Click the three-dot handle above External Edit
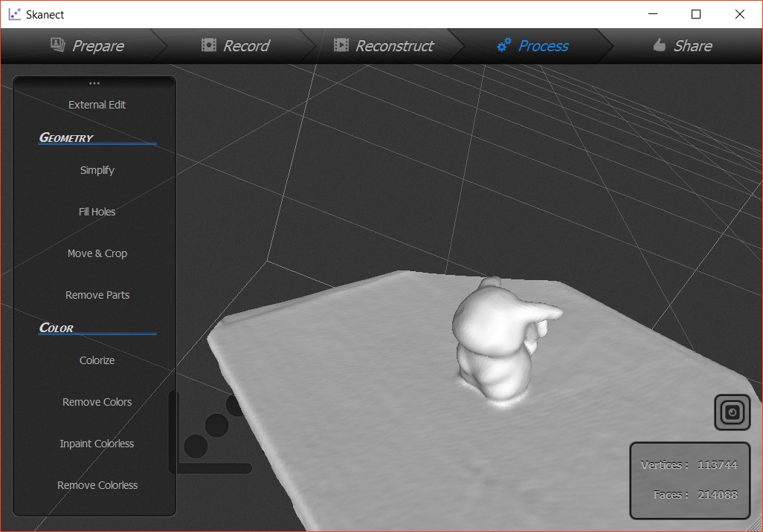 click(x=94, y=83)
